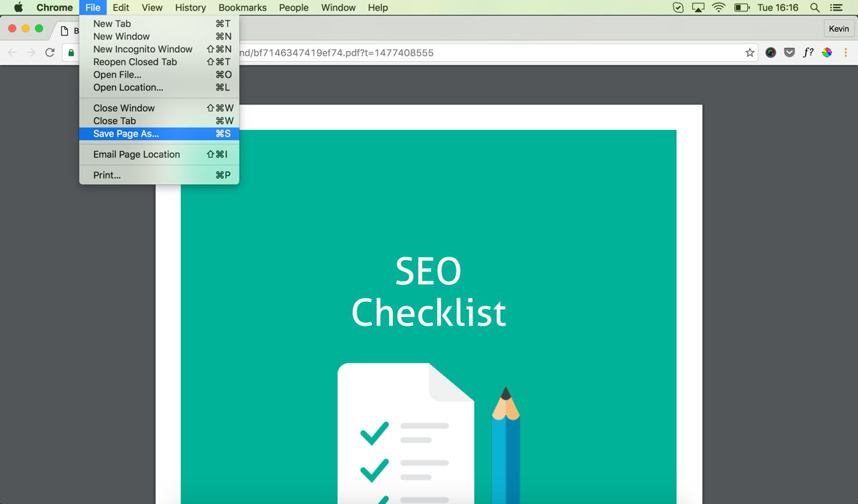Viewport: 858px width, 504px height.
Task: Select New Incognito Window
Action: (159, 49)
